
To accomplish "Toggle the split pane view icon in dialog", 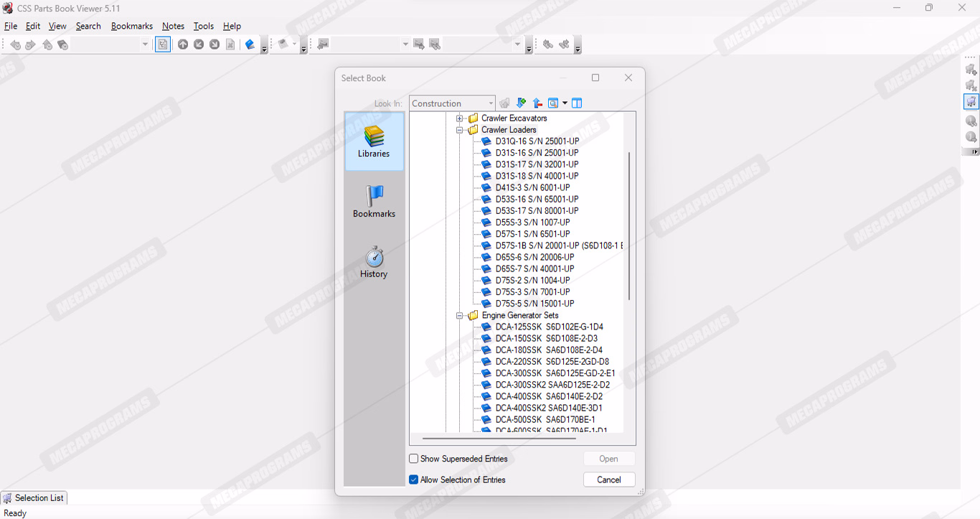I will tap(577, 103).
